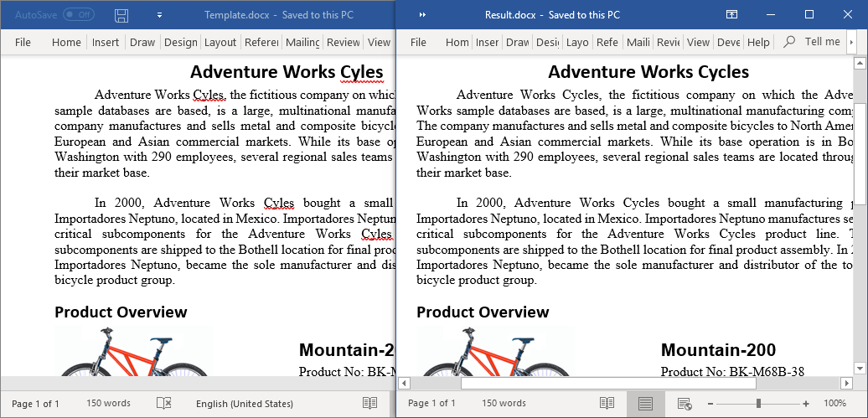Select Layout tab in Result.docx window
The image size is (868, 418).
(x=577, y=42)
